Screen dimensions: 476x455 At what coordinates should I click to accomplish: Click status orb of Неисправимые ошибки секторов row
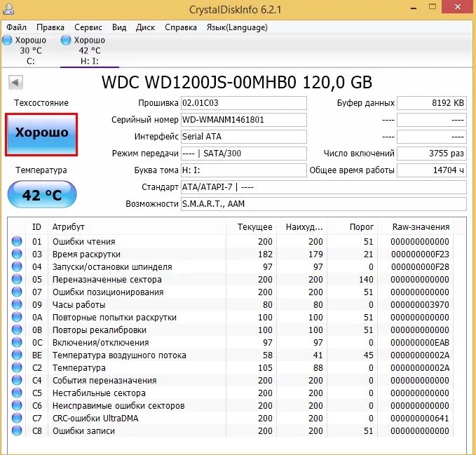(x=17, y=405)
